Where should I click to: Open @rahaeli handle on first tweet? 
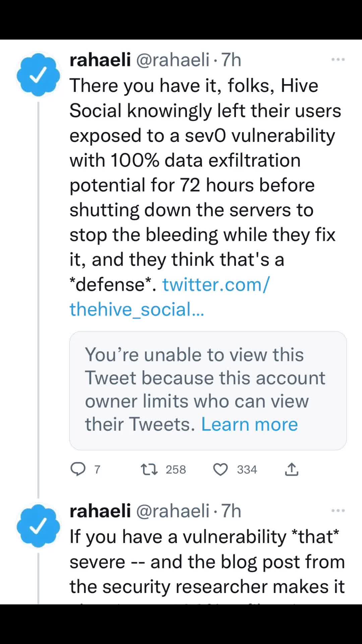coord(173,60)
